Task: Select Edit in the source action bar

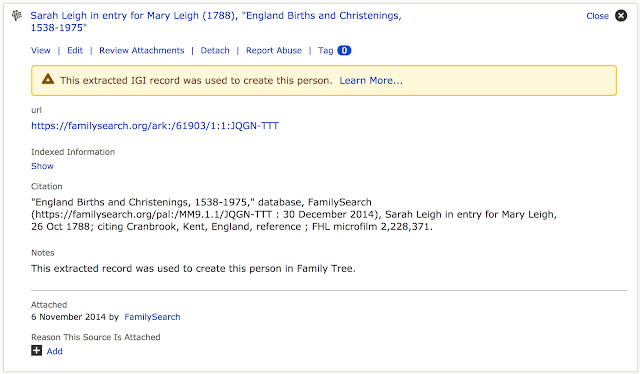Action: [75, 50]
